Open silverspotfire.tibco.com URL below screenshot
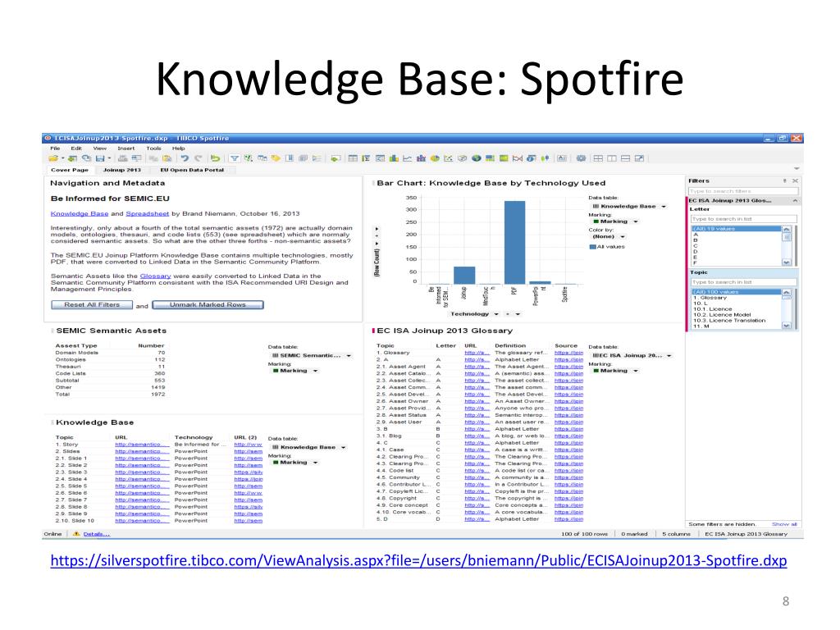 (x=418, y=560)
